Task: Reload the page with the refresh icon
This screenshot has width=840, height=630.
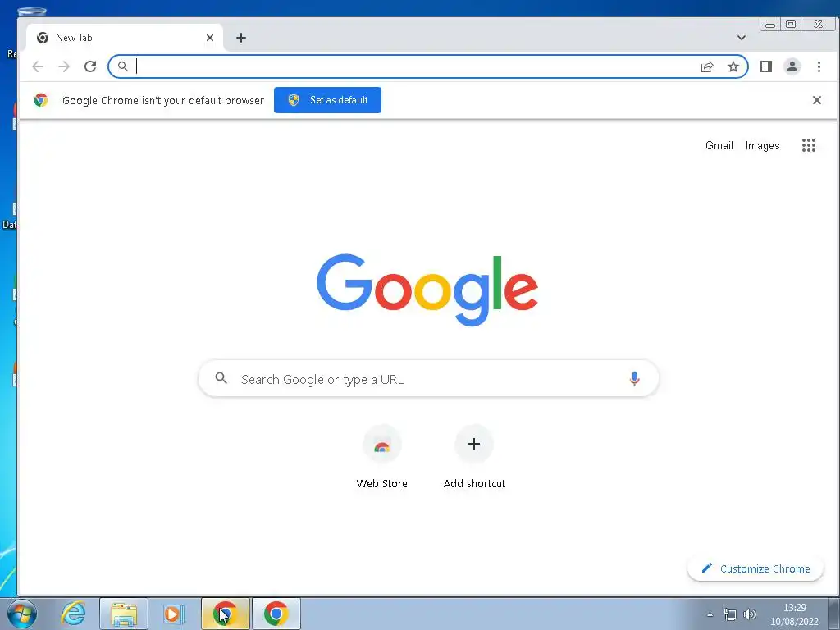Action: click(x=90, y=66)
